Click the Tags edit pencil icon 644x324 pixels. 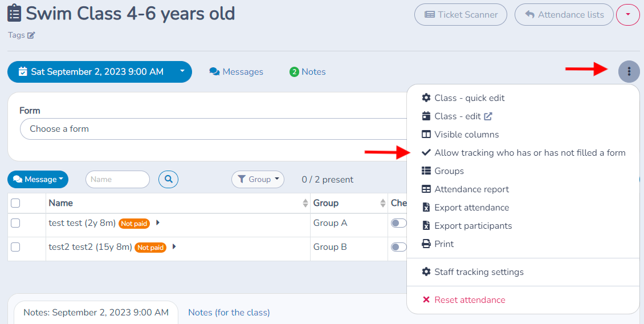pos(31,35)
